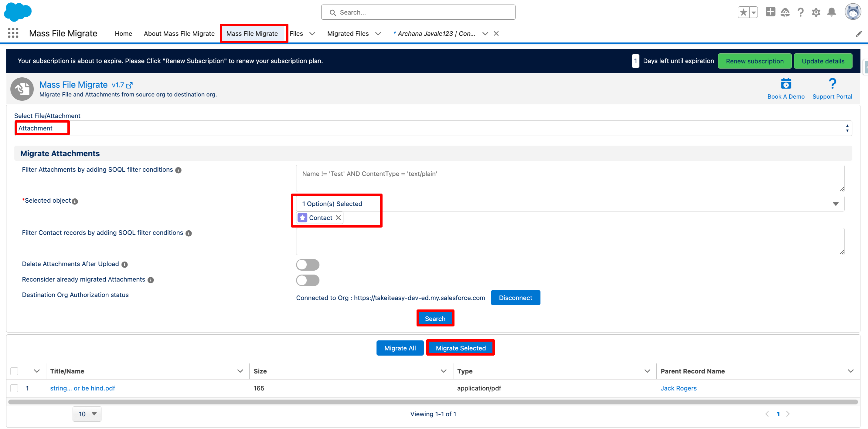
Task: Click the Favorites star icon
Action: point(743,12)
